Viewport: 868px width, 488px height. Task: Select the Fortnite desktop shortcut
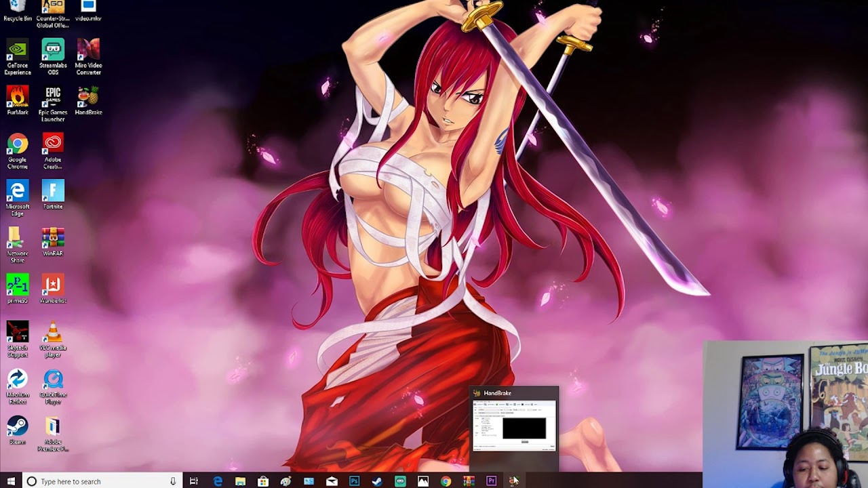click(x=53, y=195)
